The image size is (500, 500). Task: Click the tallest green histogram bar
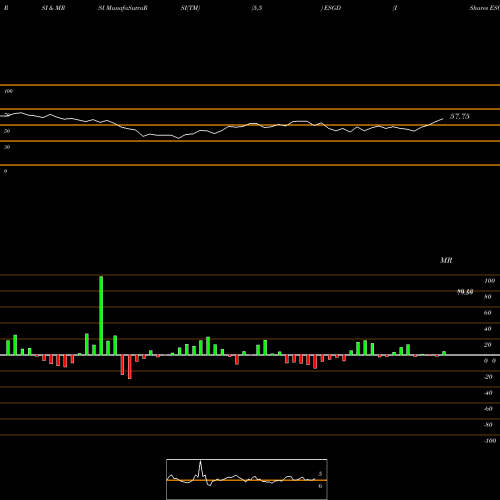(101, 315)
